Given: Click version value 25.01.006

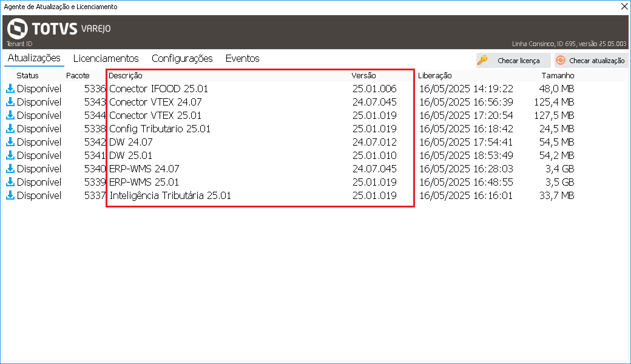Looking at the screenshot, I should tap(374, 89).
